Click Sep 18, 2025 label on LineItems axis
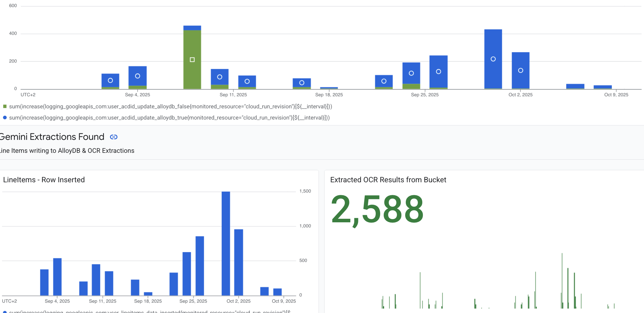This screenshot has height=313, width=644. click(x=148, y=301)
